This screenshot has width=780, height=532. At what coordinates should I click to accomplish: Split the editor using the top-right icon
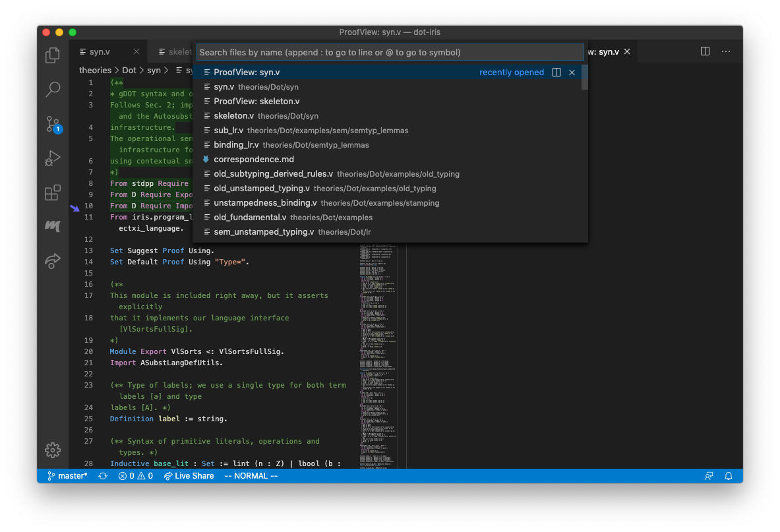tap(704, 51)
